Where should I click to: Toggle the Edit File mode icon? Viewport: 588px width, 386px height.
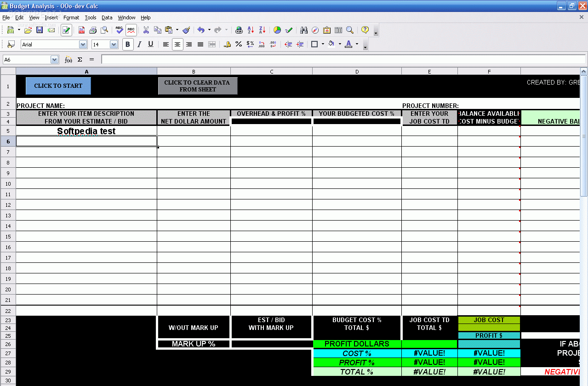[x=66, y=30]
